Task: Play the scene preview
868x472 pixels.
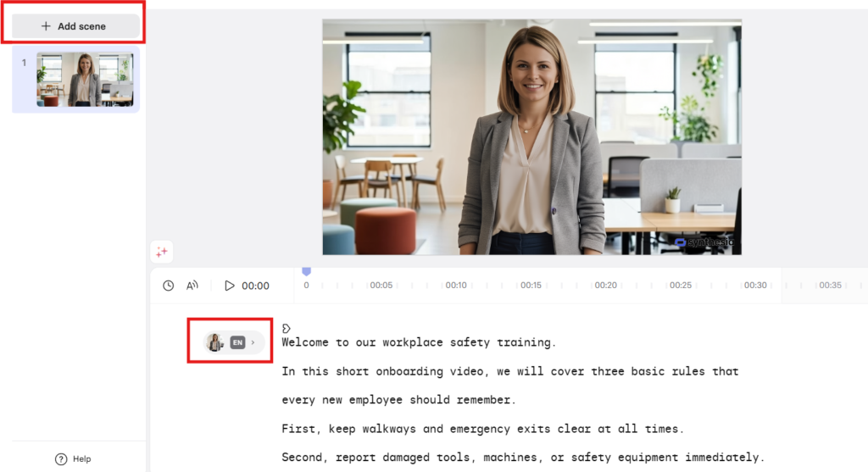Action: (x=229, y=286)
